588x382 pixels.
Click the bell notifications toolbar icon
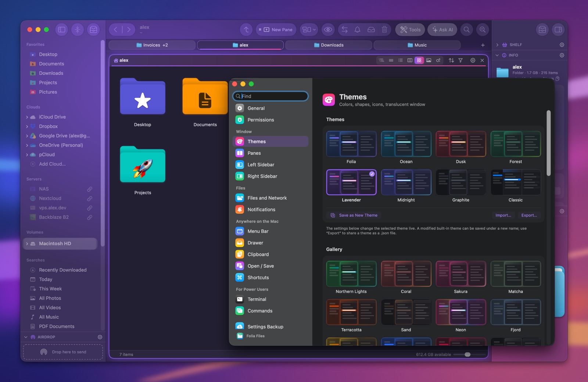(357, 30)
